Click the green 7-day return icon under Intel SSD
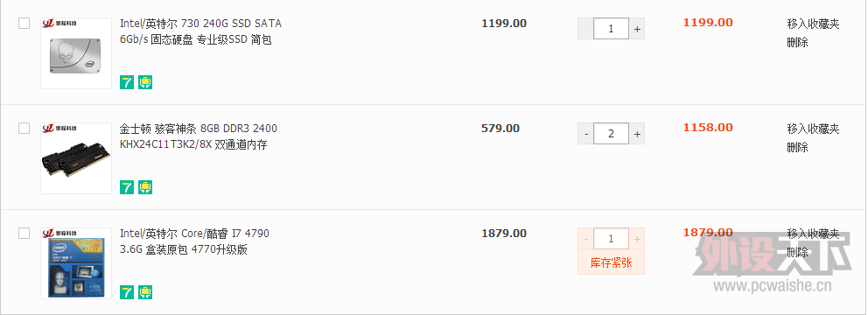868x315 pixels. 127,82
